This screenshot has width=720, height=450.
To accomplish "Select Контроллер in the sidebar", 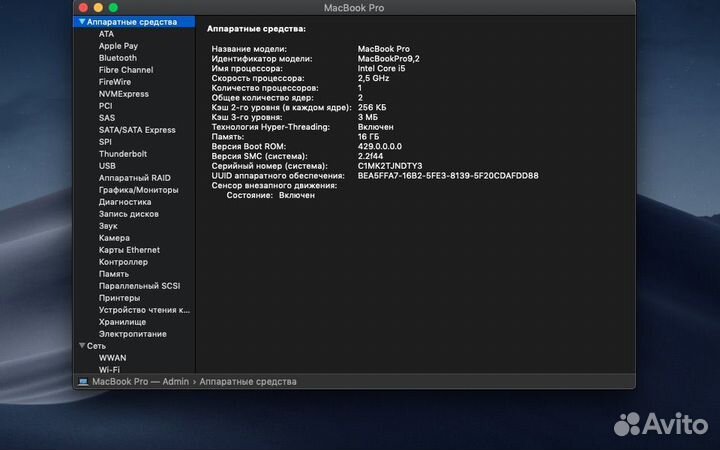I will (123, 261).
